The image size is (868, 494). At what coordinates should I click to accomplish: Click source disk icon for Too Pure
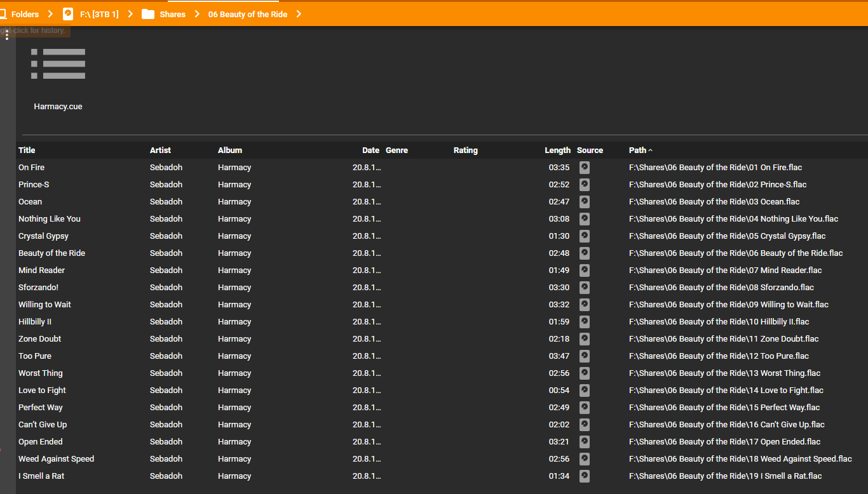pyautogui.click(x=585, y=356)
